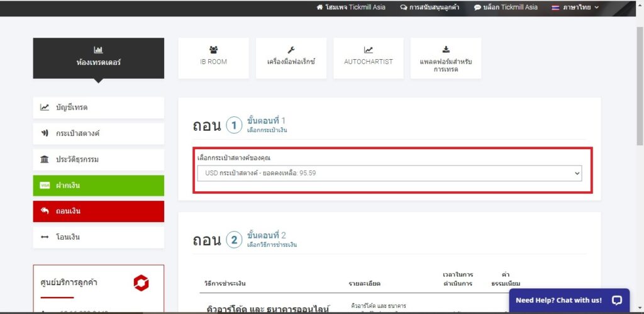Click the chat bubble icon in help widget
Image resolution: width=644 pixels, height=314 pixels.
[x=616, y=300]
